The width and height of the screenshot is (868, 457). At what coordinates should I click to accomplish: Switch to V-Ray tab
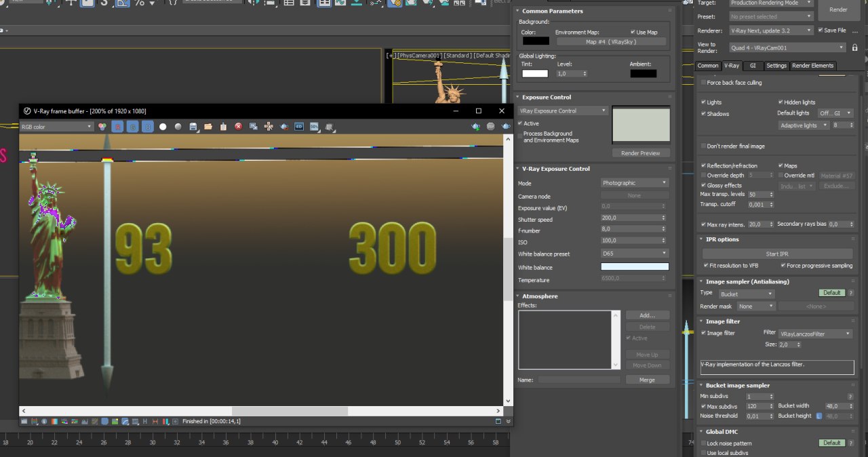tap(731, 66)
